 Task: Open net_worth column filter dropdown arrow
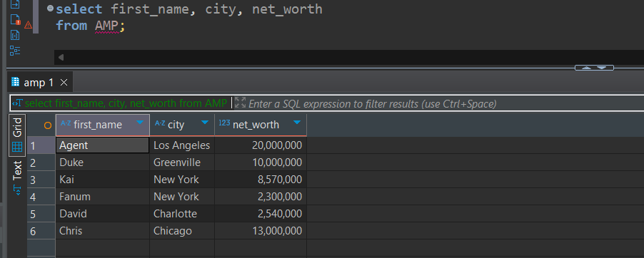(297, 123)
